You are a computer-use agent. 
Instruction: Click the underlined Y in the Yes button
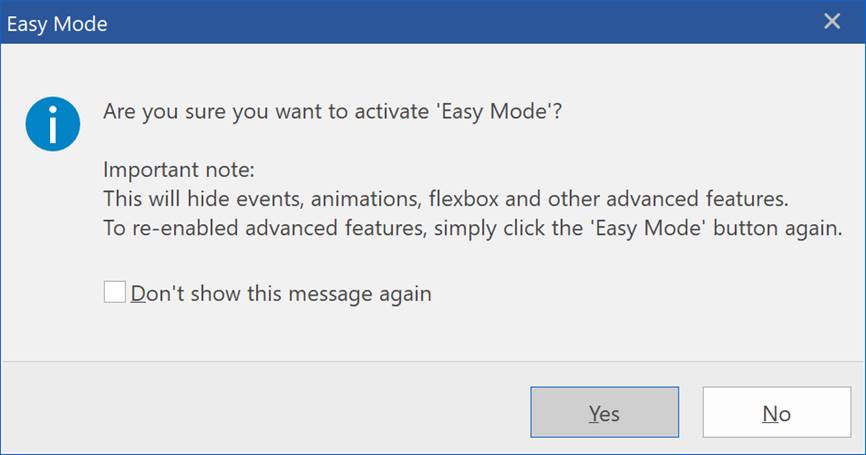tap(594, 414)
